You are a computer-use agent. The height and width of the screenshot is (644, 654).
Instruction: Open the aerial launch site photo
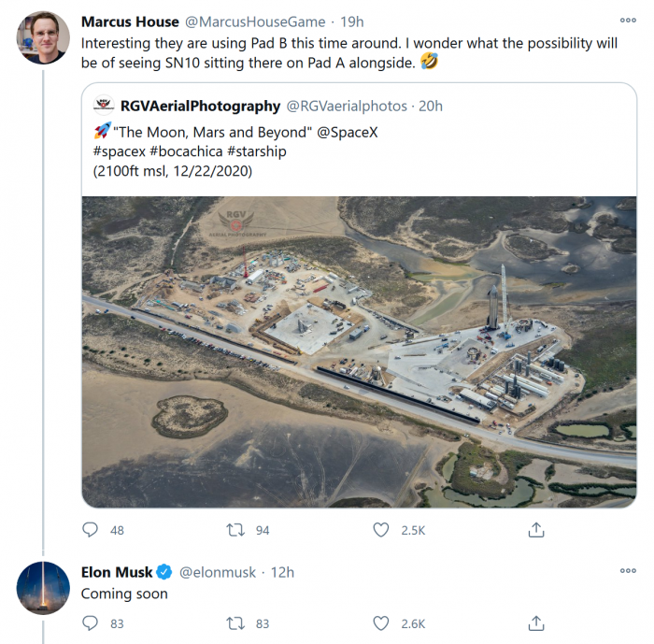359,351
